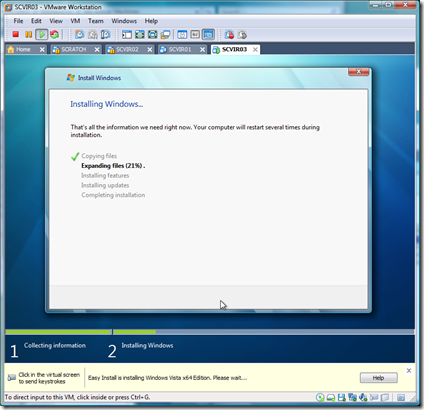Click the 'Installing Windows...' heading
Viewport: 424px width, 410px height.
click(x=107, y=104)
